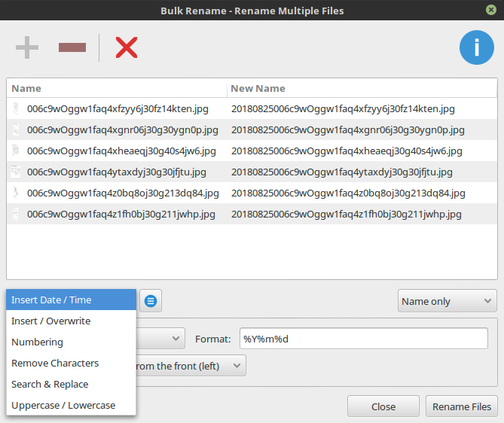Click the red minus remove files icon
Viewport: 504px width, 423px height.
point(72,48)
